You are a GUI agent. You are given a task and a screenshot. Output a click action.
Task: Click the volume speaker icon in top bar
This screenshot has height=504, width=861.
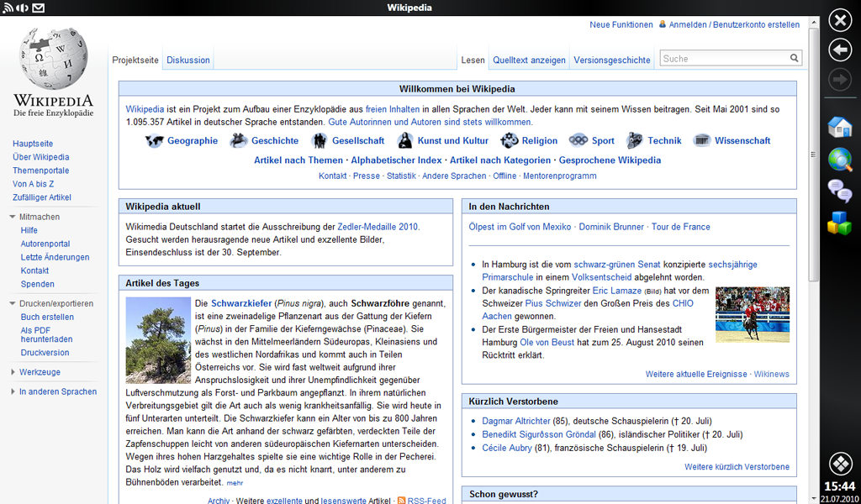click(x=23, y=8)
